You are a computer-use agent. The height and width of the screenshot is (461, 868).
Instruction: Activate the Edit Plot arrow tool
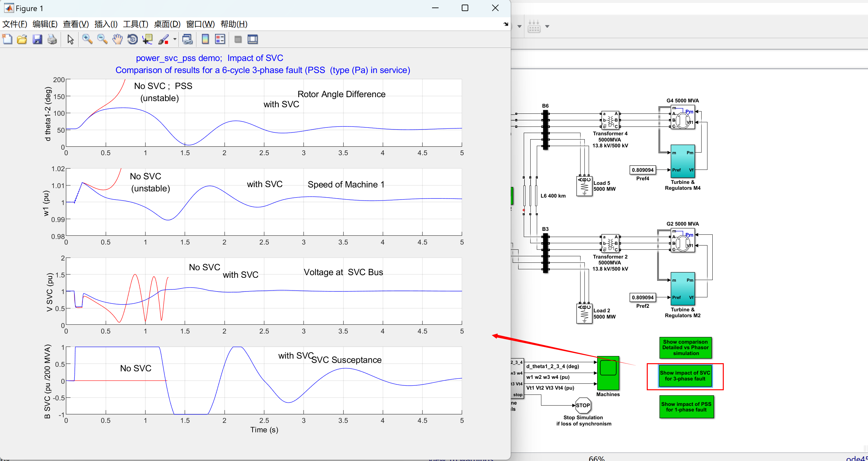70,39
